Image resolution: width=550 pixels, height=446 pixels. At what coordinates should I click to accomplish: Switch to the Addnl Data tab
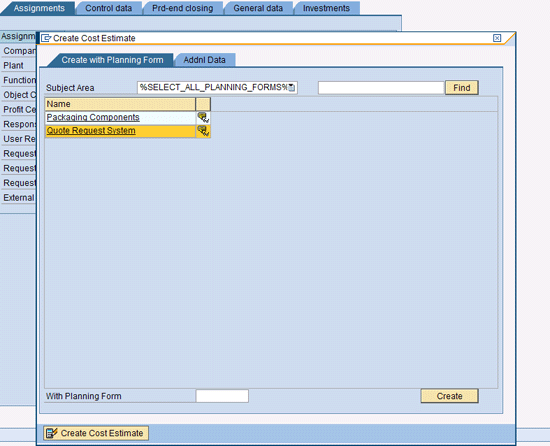[204, 60]
